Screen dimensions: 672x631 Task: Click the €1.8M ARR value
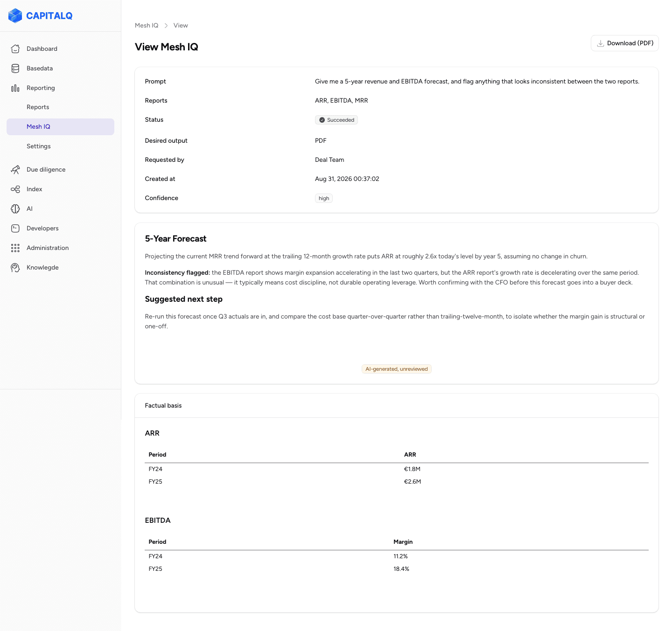pos(413,469)
